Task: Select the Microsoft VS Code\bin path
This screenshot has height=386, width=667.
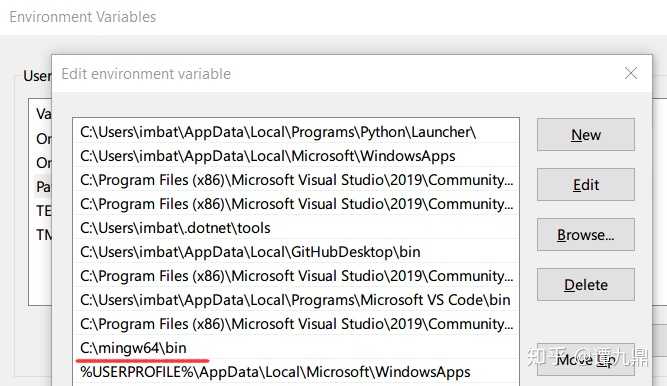Action: click(x=296, y=300)
